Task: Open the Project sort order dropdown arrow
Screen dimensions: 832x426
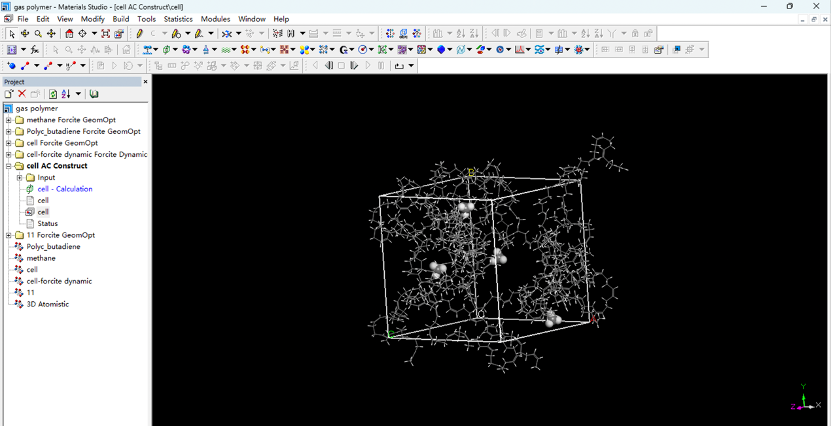Action: pyautogui.click(x=78, y=94)
